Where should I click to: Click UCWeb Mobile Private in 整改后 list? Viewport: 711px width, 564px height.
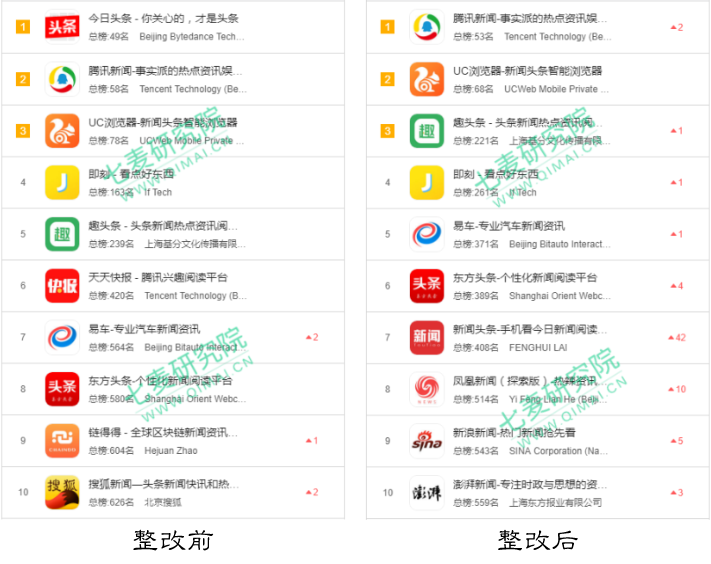(x=556, y=89)
